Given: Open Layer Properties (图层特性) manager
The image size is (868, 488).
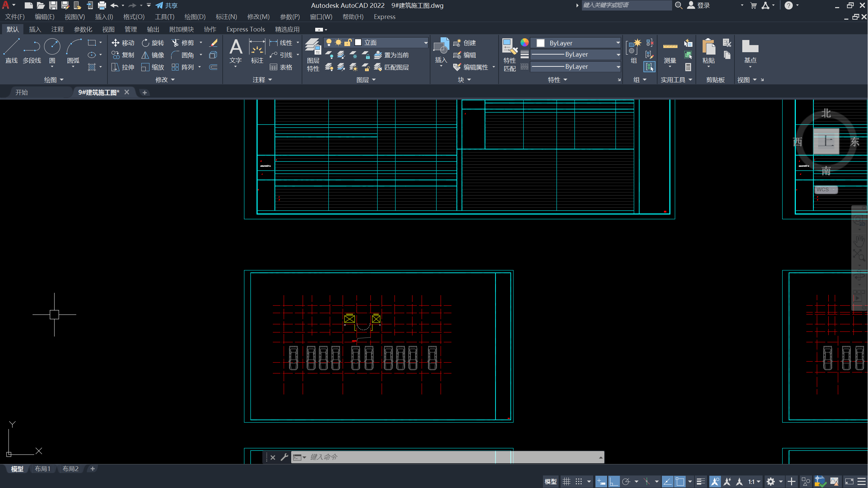Looking at the screenshot, I should [x=313, y=54].
